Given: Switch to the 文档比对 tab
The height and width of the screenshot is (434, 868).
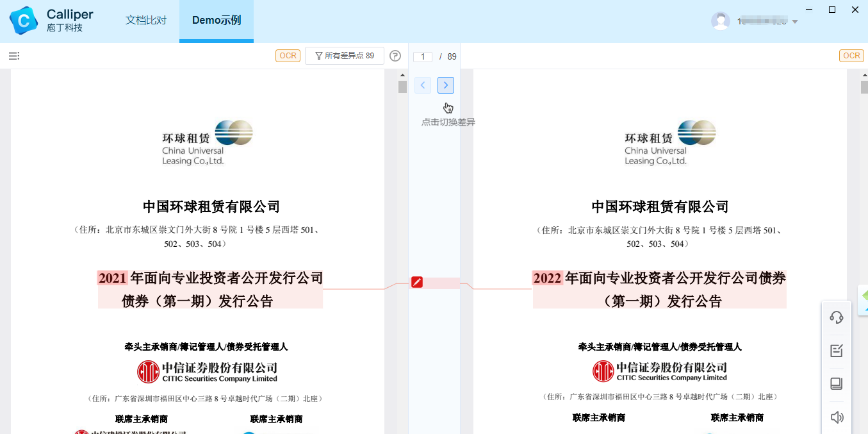Looking at the screenshot, I should 145,21.
